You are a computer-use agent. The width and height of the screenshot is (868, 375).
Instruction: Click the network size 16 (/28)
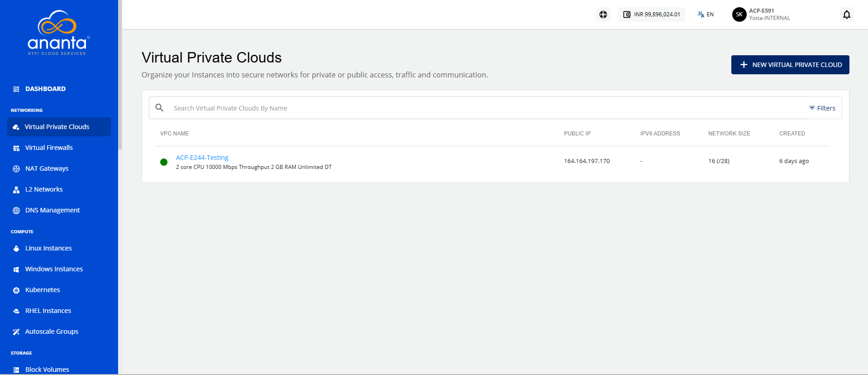719,161
